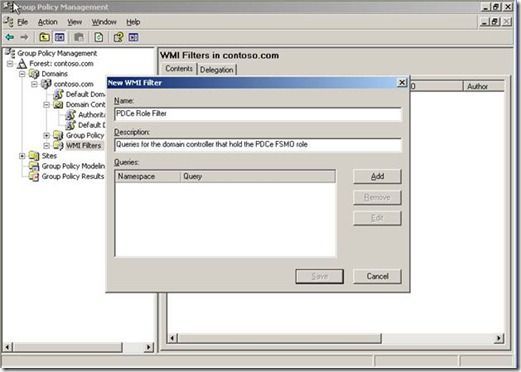
Task: Close the New WMI Filter dialog with X
Action: (402, 82)
